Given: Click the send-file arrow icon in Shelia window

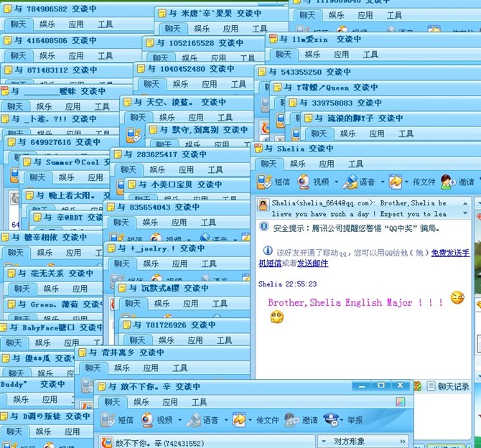Looking at the screenshot, I should coord(396,182).
